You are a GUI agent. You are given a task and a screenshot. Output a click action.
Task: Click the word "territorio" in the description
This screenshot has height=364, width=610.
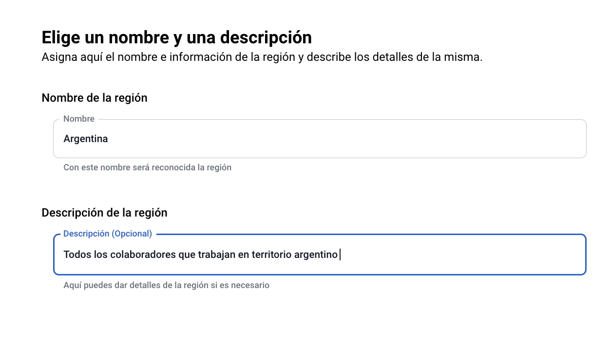(271, 255)
